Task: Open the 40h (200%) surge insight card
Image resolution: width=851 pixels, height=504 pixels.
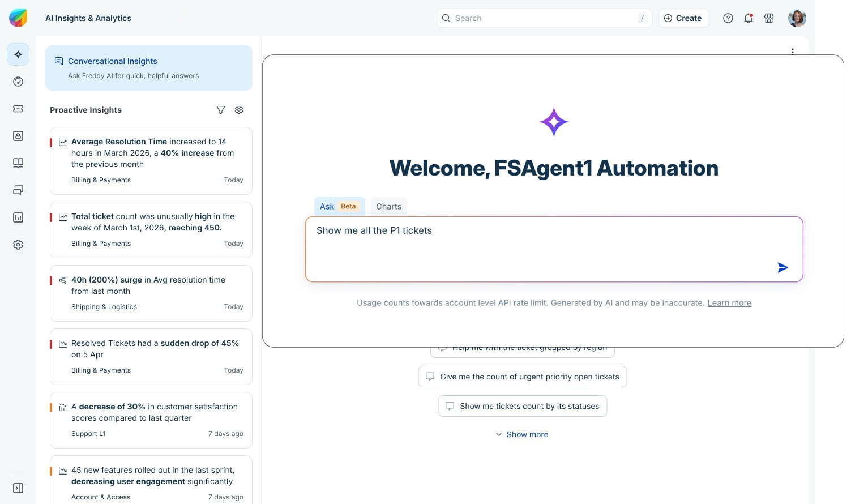Action: pos(151,293)
